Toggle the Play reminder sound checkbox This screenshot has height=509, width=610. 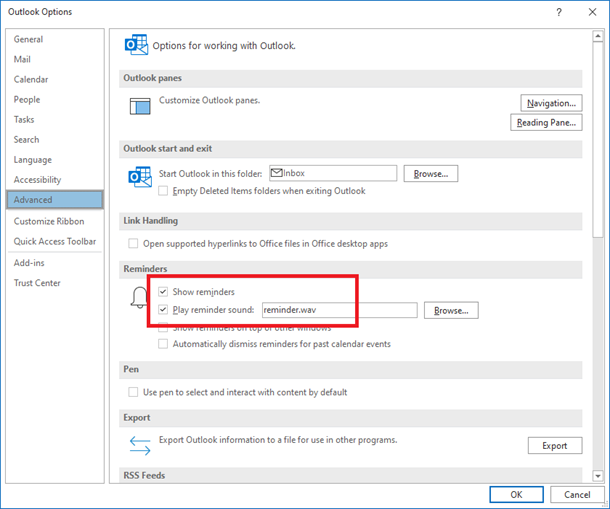pyautogui.click(x=163, y=310)
